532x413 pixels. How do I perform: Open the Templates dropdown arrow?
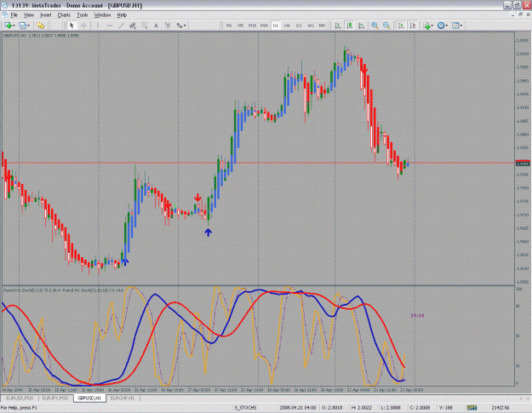pos(461,26)
